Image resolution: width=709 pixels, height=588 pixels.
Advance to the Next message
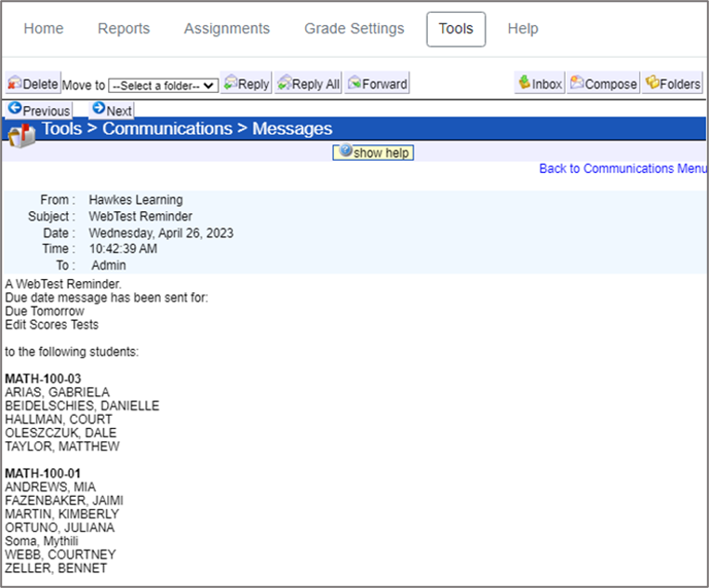click(112, 111)
